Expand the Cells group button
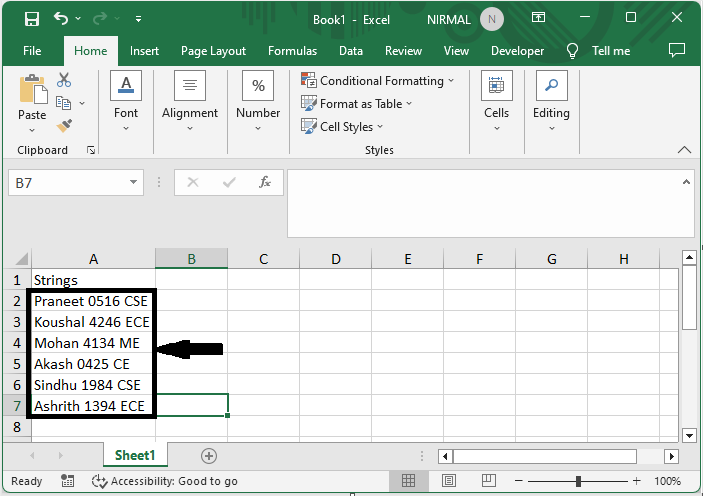703x496 pixels. [x=496, y=101]
